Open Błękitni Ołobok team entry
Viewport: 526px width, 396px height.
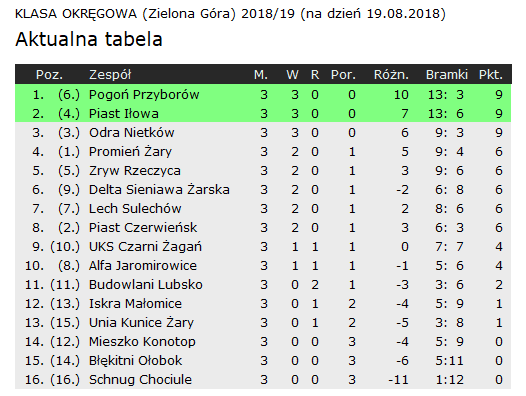(x=135, y=361)
